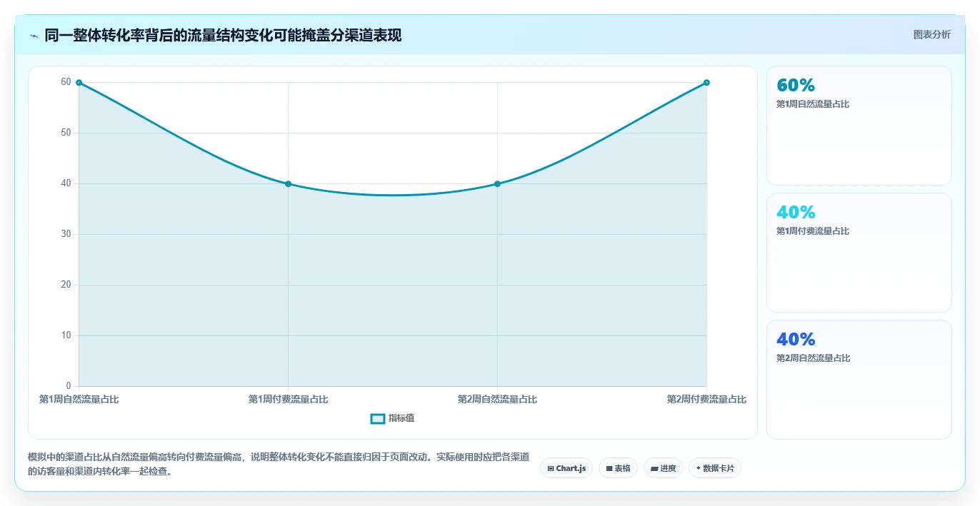The height and width of the screenshot is (506, 980).
Task: Click the description paragraph starting 模拟中的渠道占比
Action: pyautogui.click(x=279, y=464)
